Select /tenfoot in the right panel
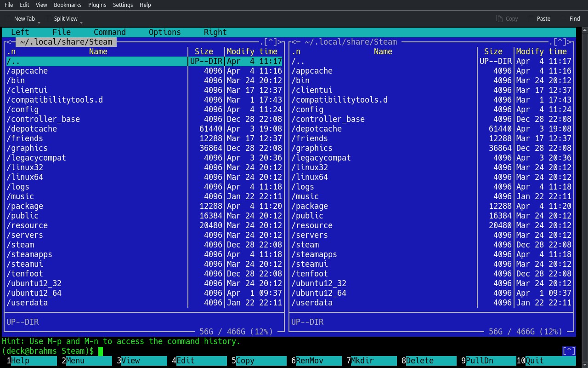The image size is (588, 368). [x=431, y=274]
